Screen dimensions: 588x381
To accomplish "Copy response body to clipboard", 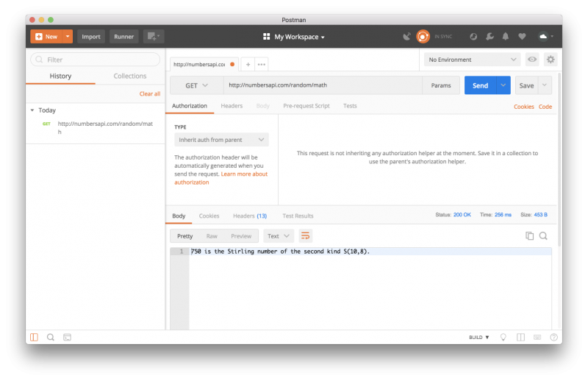I will tap(529, 236).
